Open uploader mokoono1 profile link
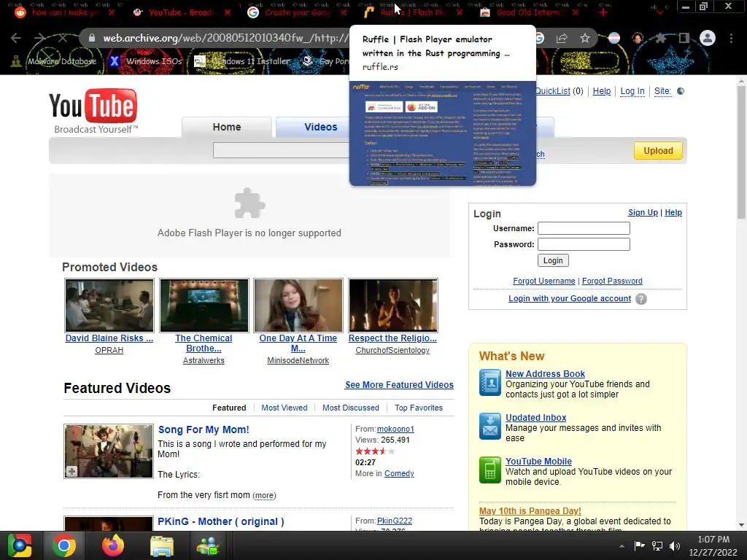Viewport: 747px width, 560px height. click(x=395, y=429)
